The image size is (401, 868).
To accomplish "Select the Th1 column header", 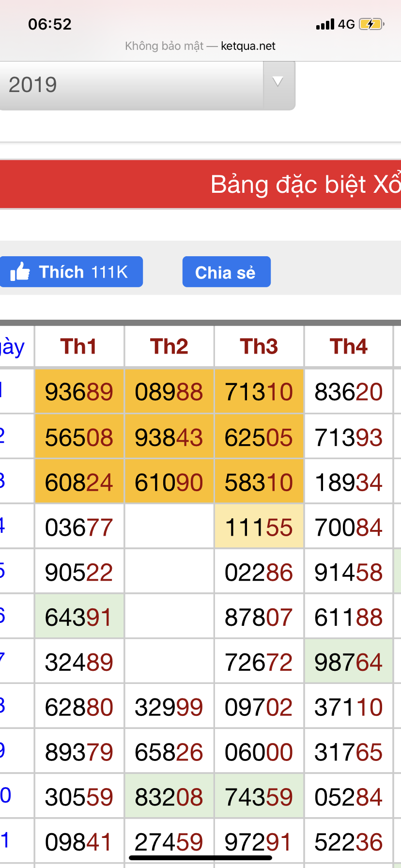I will click(x=79, y=347).
